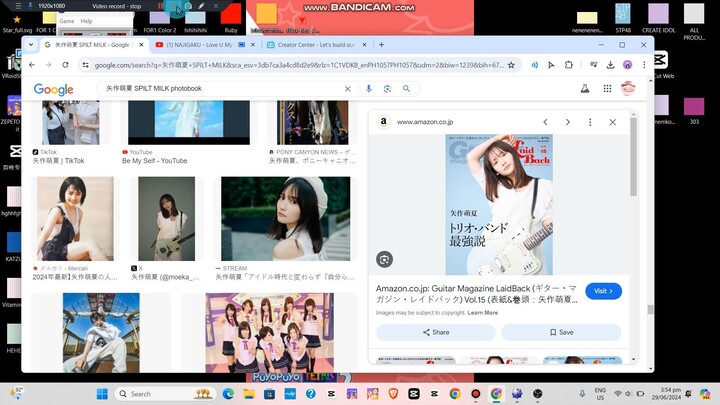Go to Google homepage via logo
The height and width of the screenshot is (405, 720).
pos(53,89)
